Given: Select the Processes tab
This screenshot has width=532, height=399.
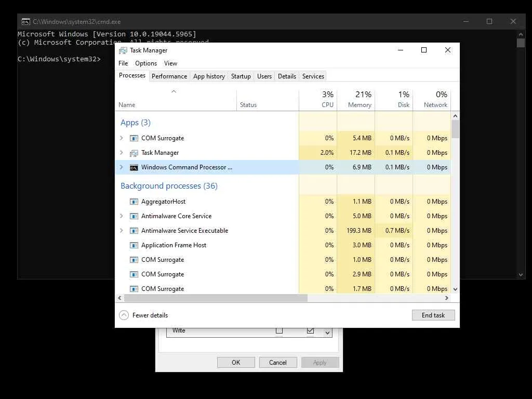Looking at the screenshot, I should point(132,75).
